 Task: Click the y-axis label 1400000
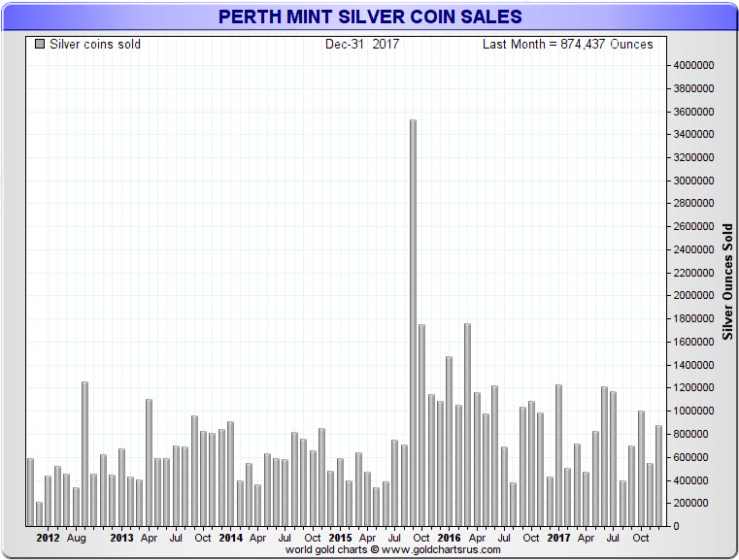tap(693, 365)
